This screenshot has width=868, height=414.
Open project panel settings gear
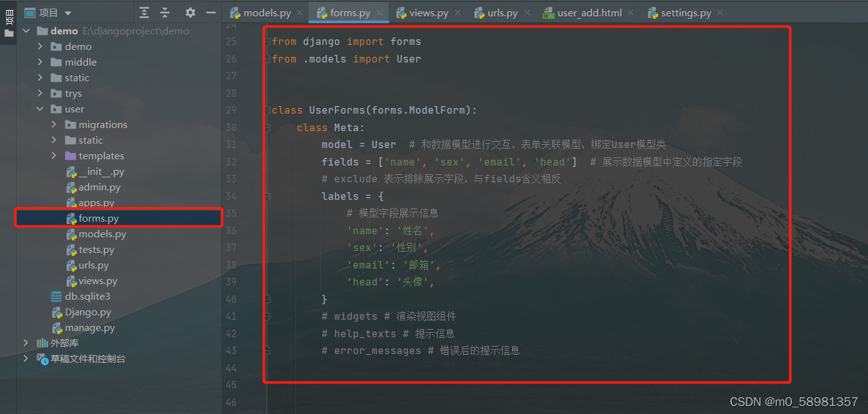[190, 12]
